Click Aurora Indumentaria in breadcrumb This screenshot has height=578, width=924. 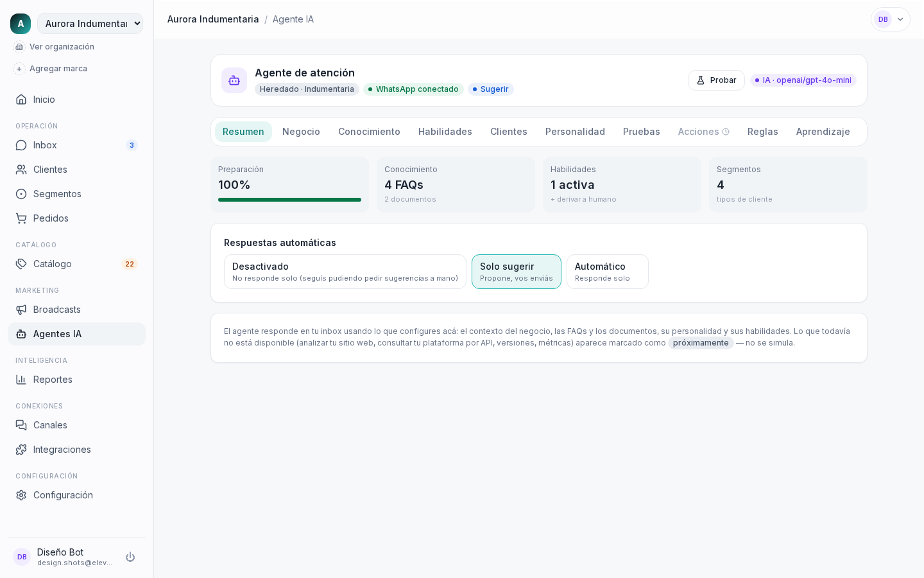pyautogui.click(x=213, y=19)
